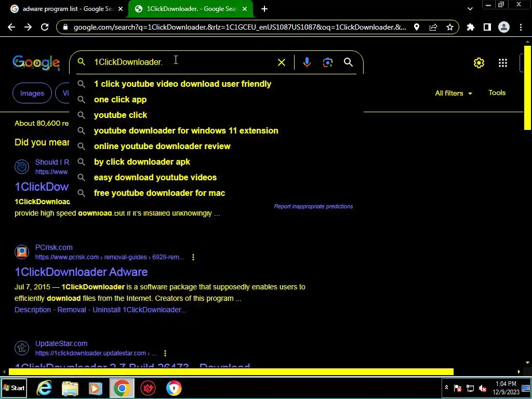Open the UpdateStar.com site name link

tap(61, 343)
